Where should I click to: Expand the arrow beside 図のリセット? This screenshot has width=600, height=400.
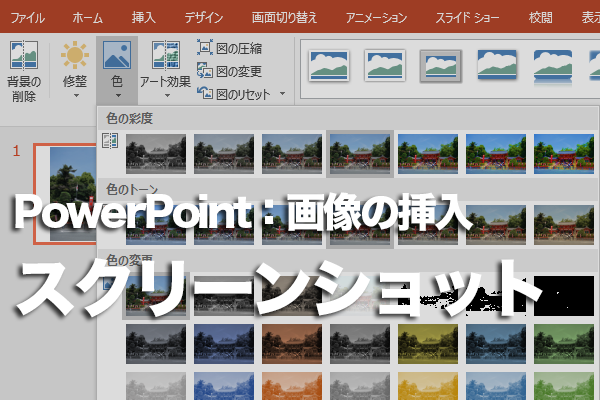[282, 93]
